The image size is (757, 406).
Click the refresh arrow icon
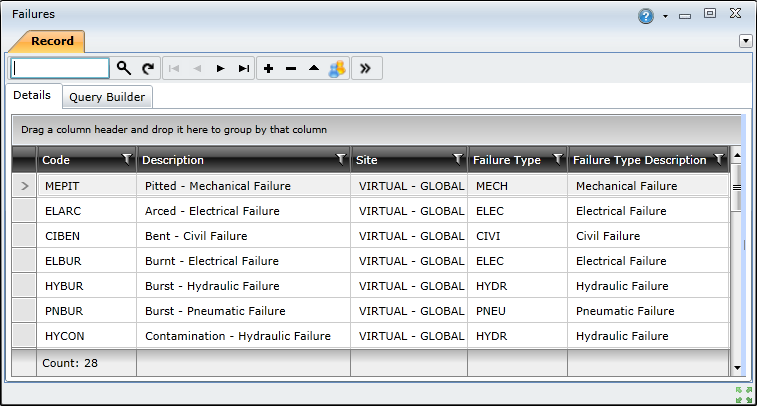(x=148, y=68)
